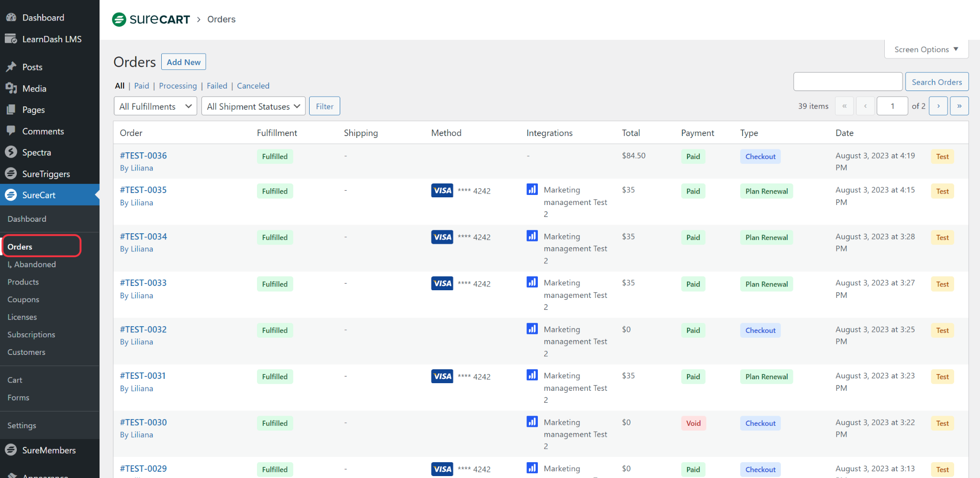The height and width of the screenshot is (478, 980).
Task: Open the All Shipment Statuses dropdown
Action: click(253, 106)
